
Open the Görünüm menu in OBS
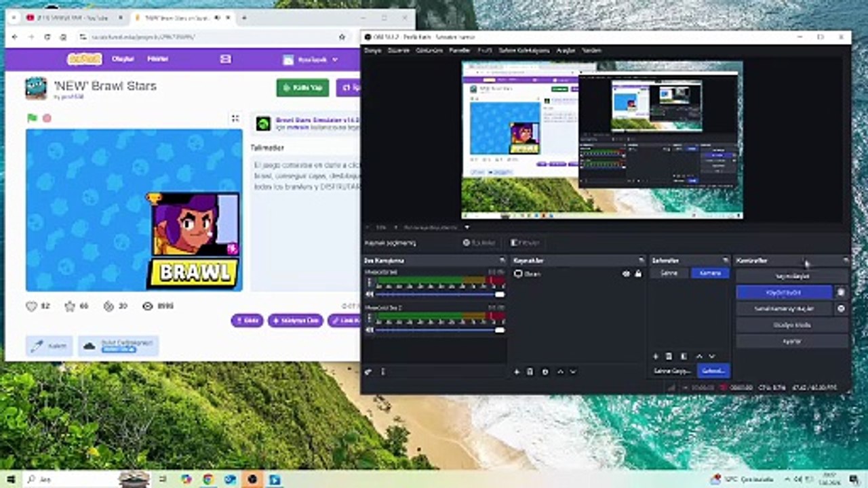click(x=429, y=50)
